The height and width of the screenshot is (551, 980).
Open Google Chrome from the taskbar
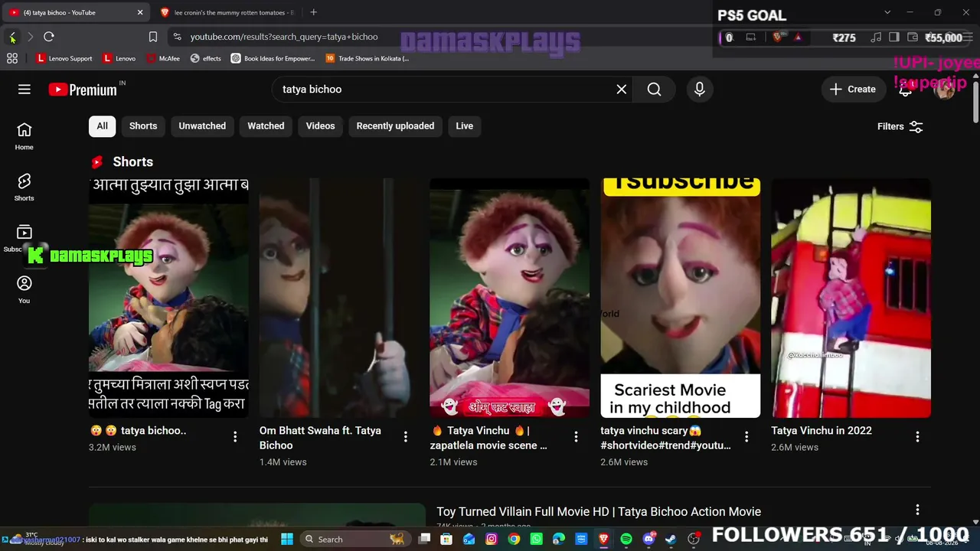click(x=514, y=540)
